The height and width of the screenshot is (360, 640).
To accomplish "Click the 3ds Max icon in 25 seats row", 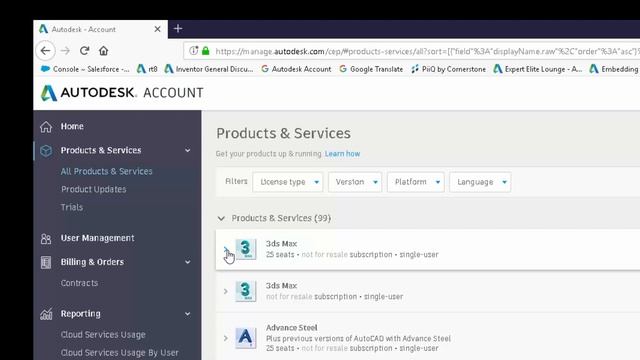I will click(246, 249).
